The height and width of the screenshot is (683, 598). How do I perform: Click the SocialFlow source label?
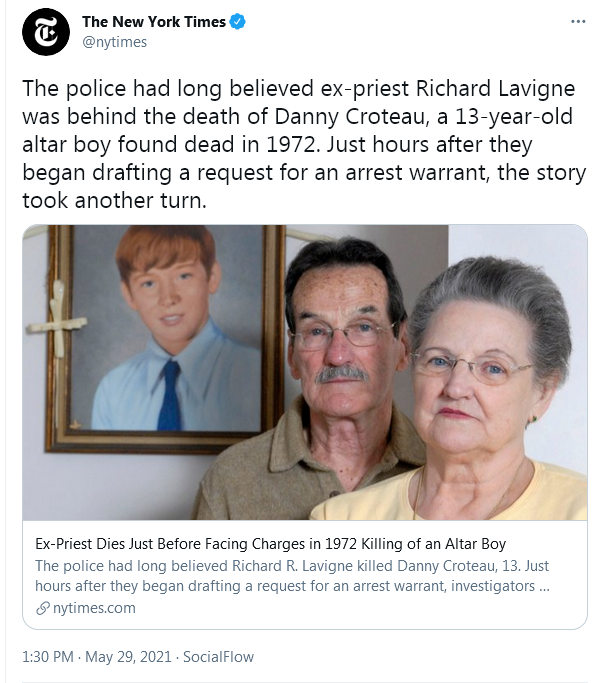218,656
